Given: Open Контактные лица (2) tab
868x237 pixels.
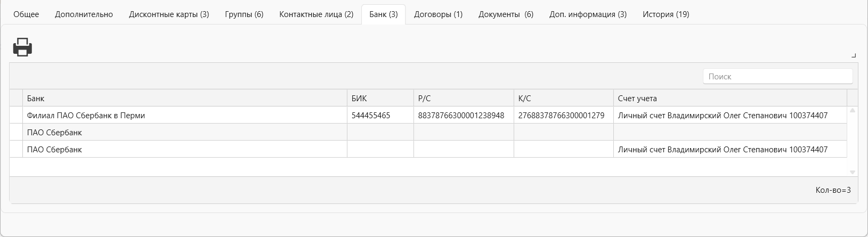Looking at the screenshot, I should (x=316, y=14).
